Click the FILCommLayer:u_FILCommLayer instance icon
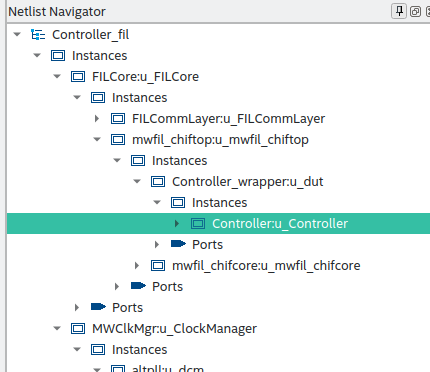 [118, 119]
